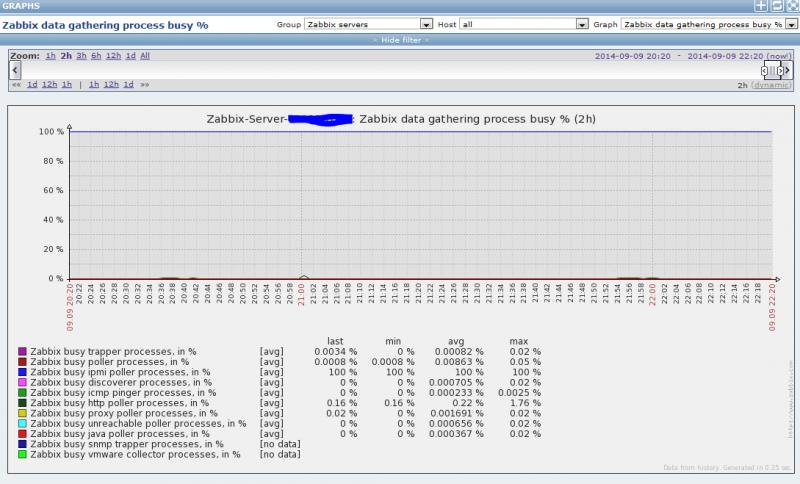The image size is (800, 484).
Task: Click the poller processes dark red legend swatch
Action: tap(22, 362)
